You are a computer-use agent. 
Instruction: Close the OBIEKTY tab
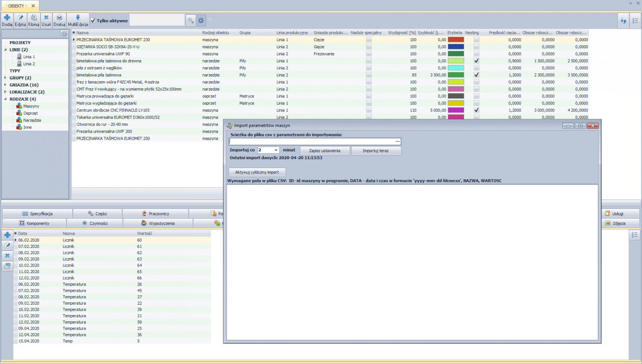[x=33, y=6]
